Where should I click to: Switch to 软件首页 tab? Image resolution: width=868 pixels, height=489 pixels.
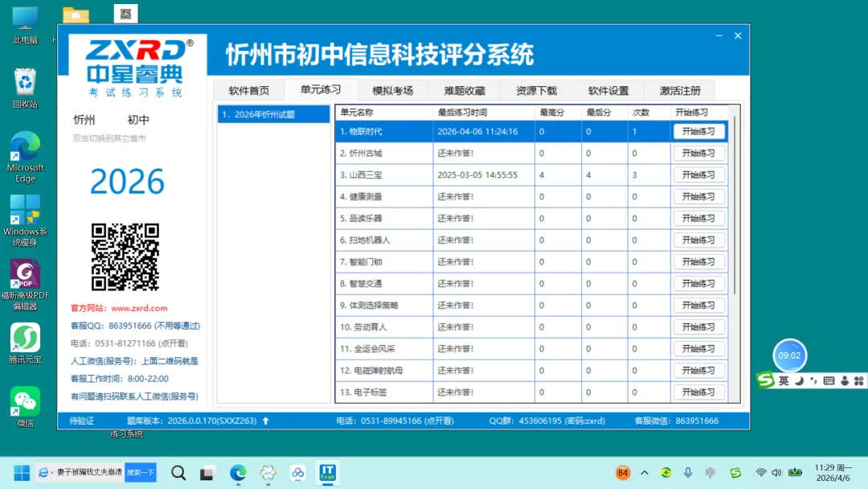249,90
